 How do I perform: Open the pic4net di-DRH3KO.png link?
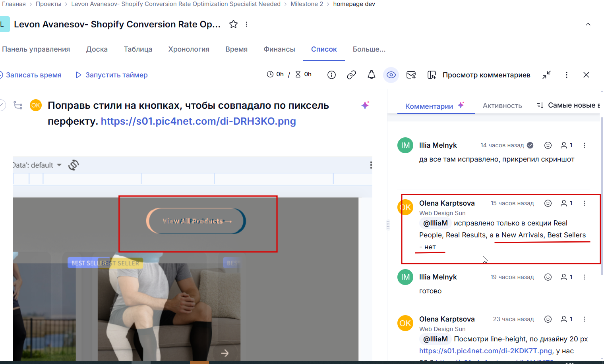pyautogui.click(x=198, y=121)
